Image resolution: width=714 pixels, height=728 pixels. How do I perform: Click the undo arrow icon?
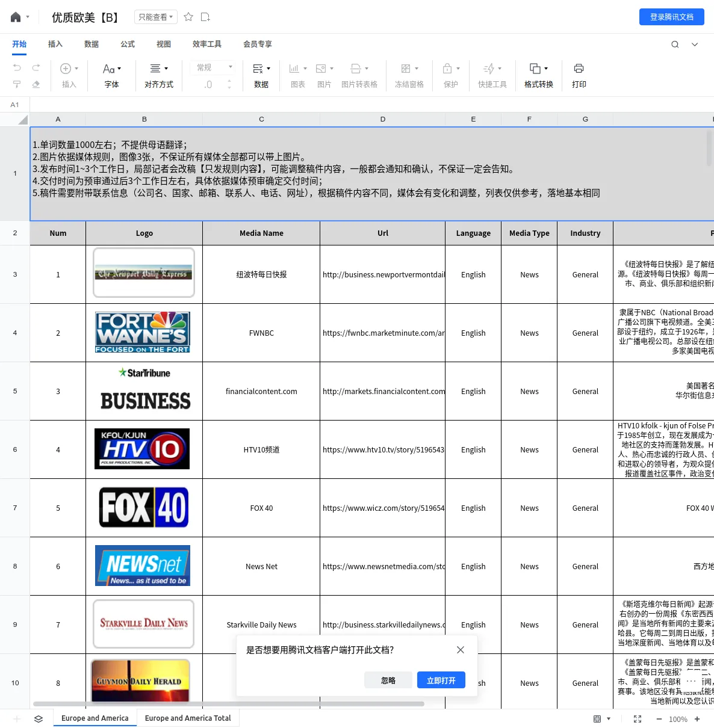point(17,68)
